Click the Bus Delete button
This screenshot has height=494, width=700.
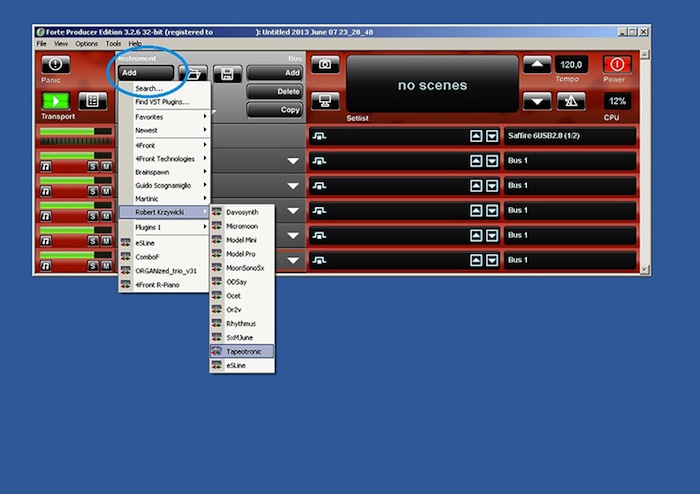tap(275, 91)
